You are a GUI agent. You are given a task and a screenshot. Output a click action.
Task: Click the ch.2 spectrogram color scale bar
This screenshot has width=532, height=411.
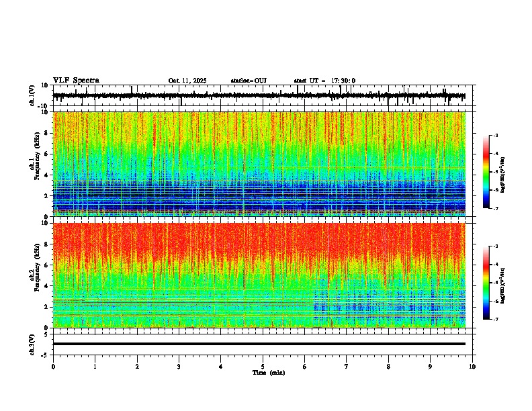(x=486, y=283)
